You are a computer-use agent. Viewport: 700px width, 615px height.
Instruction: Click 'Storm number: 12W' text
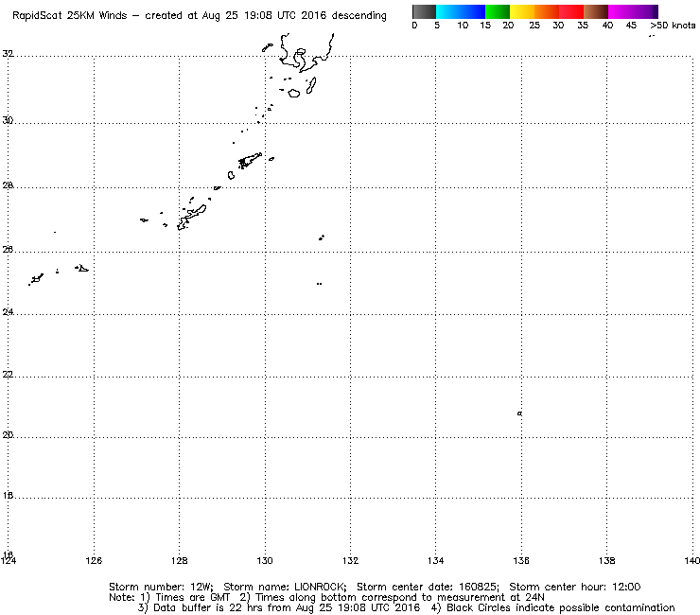pyautogui.click(x=161, y=587)
